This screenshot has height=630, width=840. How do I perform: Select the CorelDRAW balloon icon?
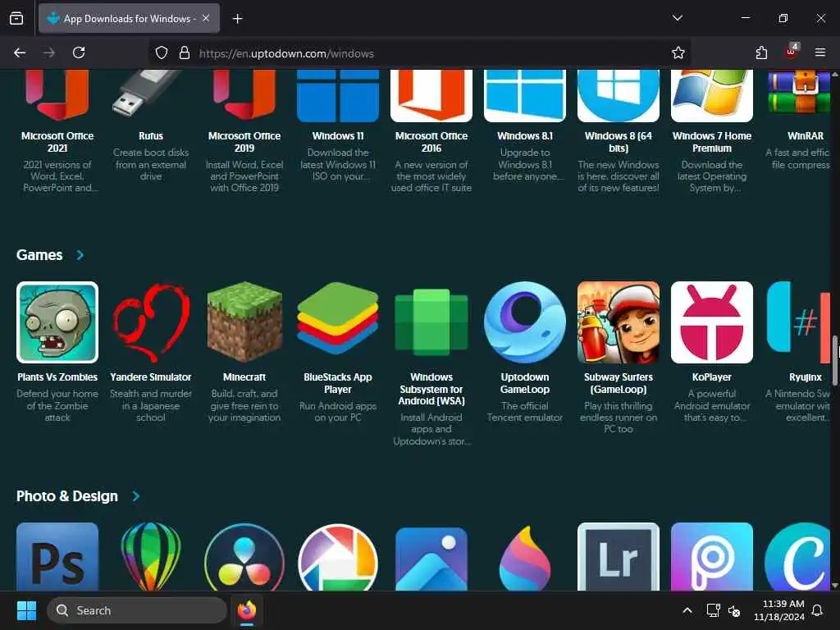151,557
